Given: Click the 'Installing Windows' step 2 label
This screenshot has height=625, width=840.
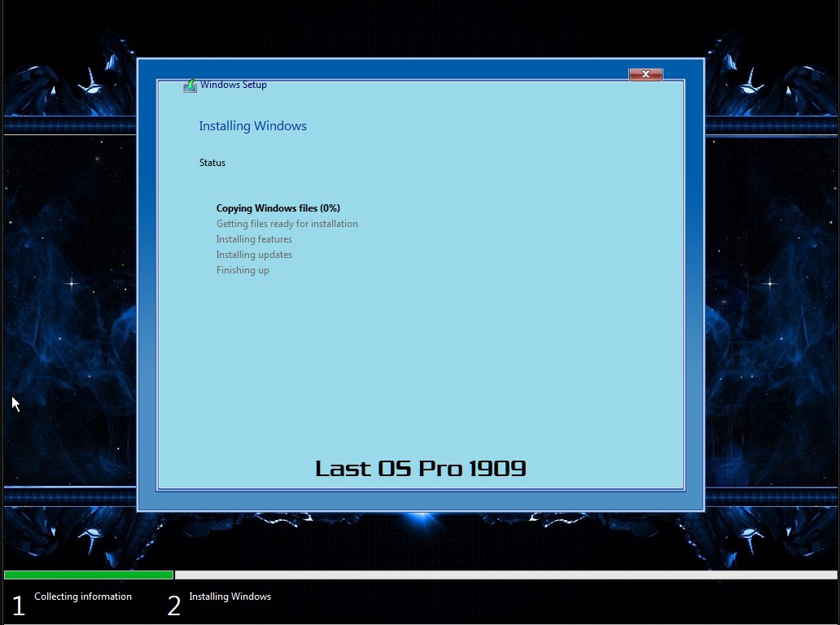Looking at the screenshot, I should click(230, 597).
